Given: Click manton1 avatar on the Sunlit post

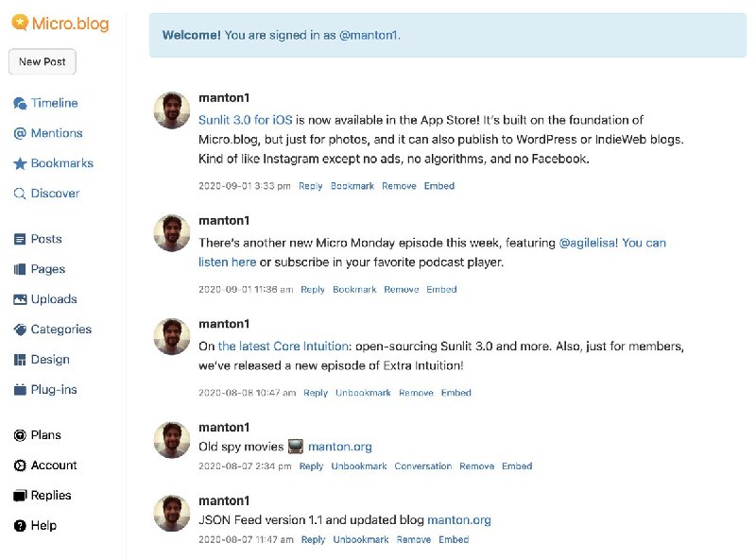Looking at the screenshot, I should pos(172,110).
